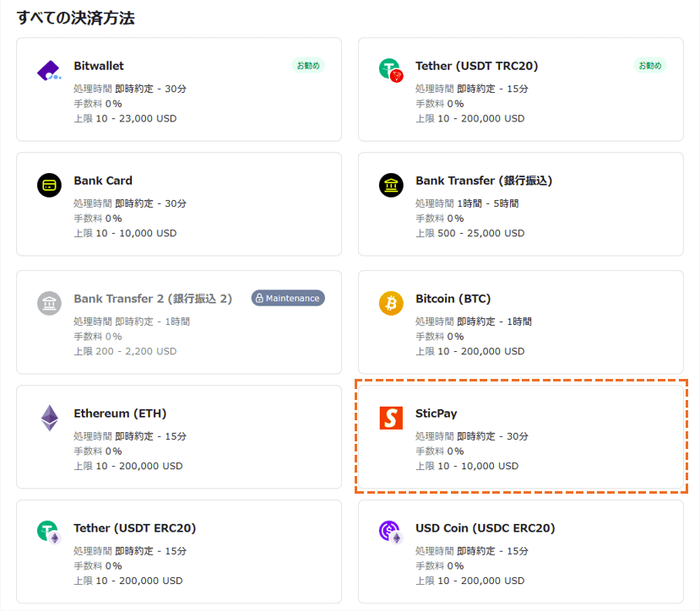Click the Tether USDT TRC20 logo icon

(x=391, y=71)
